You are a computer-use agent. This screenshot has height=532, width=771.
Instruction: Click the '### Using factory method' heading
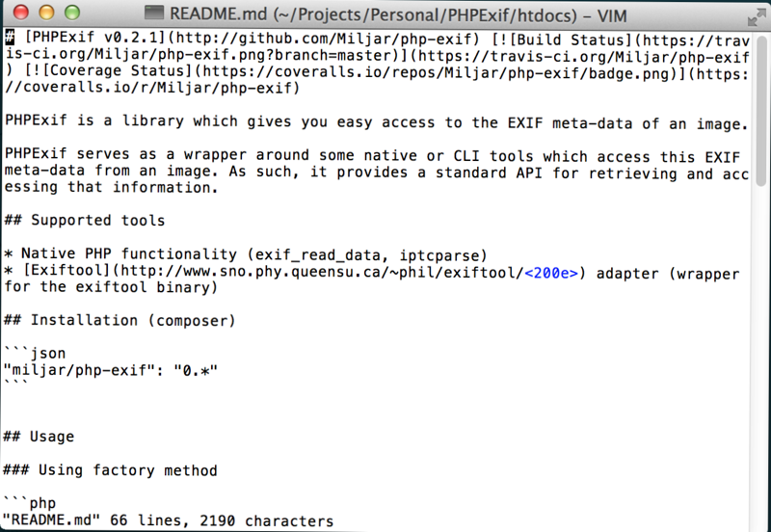[110, 470]
